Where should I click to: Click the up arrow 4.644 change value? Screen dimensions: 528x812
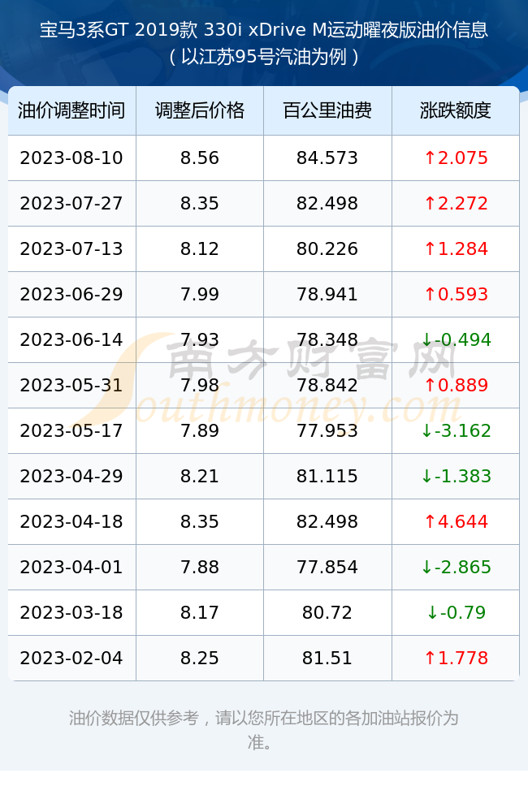pos(456,521)
